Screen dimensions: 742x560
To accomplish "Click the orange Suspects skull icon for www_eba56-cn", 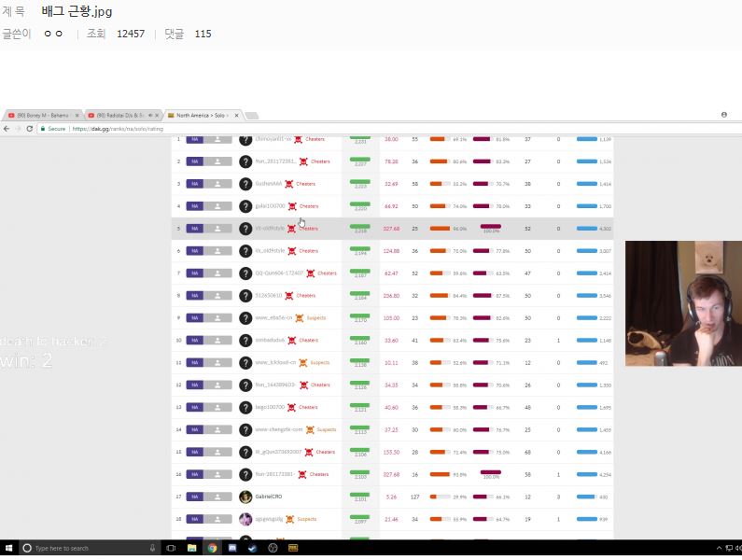I will point(301,318).
